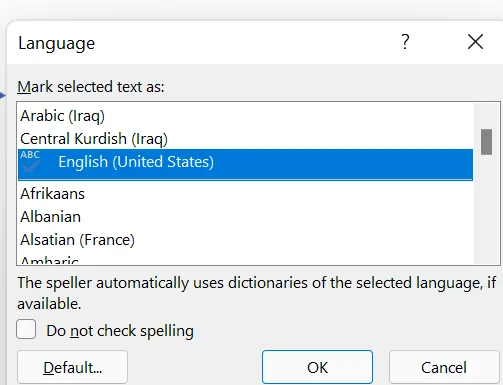Click the language list scrollbar thumb
This screenshot has height=385, width=503.
pyautogui.click(x=486, y=142)
